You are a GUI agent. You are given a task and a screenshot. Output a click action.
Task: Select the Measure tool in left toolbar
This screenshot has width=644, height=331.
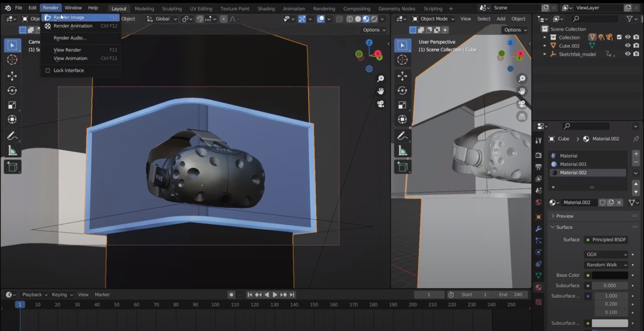tap(12, 151)
